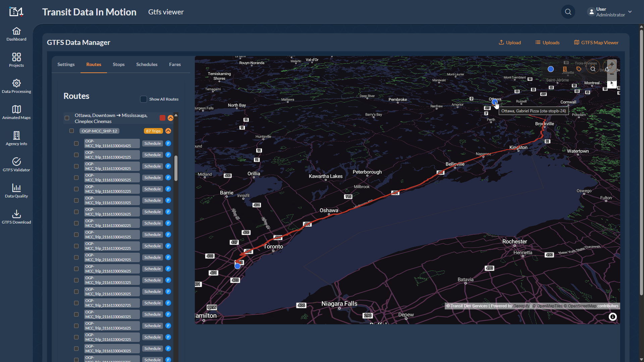Switch to the Stops tab
644x362 pixels.
(118, 64)
